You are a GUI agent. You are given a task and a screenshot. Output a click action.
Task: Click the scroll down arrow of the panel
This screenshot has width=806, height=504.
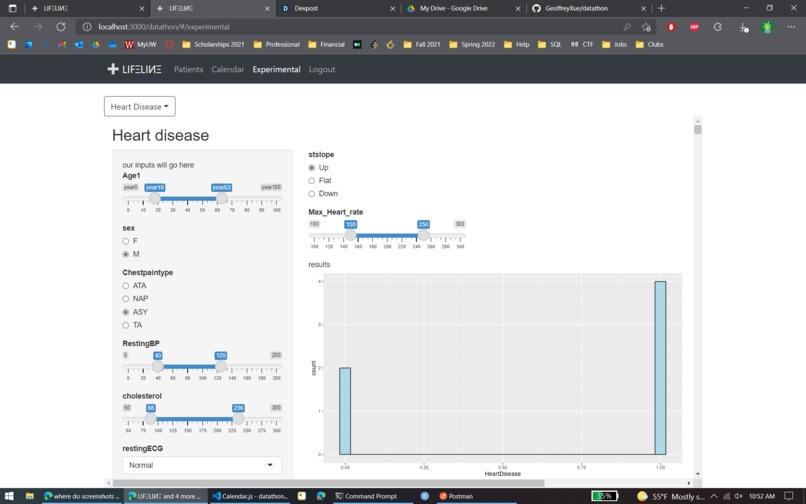(x=698, y=474)
